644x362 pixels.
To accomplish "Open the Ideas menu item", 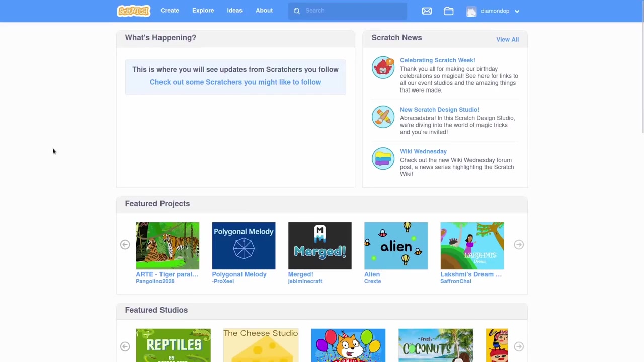I will coord(234,11).
